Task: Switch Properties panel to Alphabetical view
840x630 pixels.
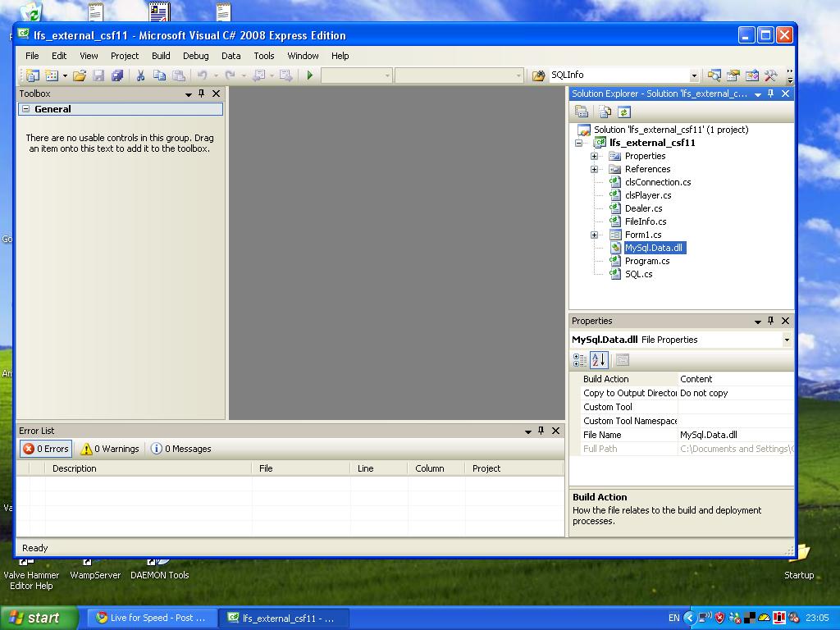Action: pos(599,360)
